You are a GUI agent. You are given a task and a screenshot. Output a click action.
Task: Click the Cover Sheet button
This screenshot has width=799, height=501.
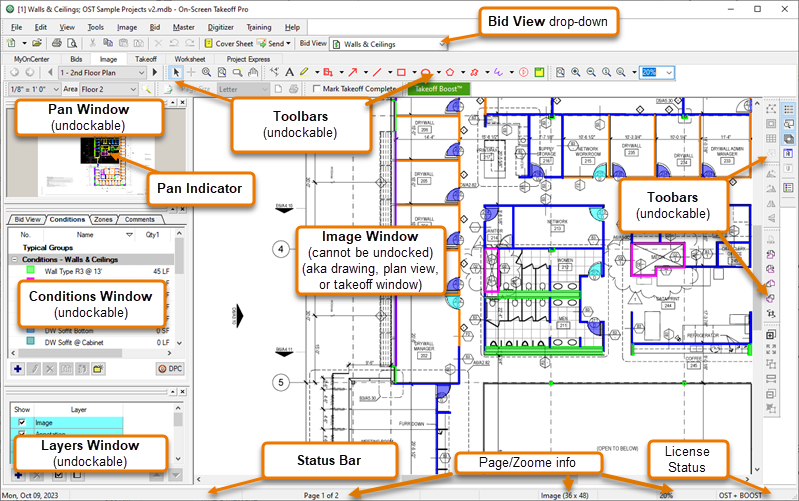pyautogui.click(x=228, y=43)
